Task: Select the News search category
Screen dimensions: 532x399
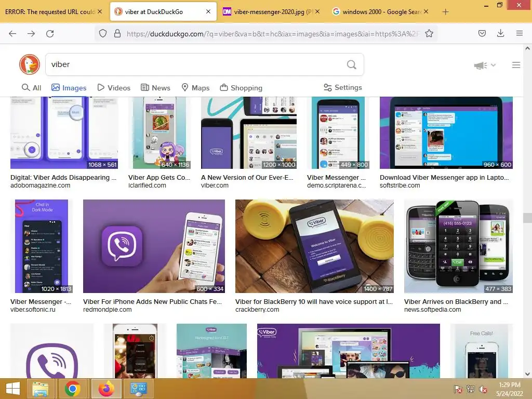Action: click(155, 88)
